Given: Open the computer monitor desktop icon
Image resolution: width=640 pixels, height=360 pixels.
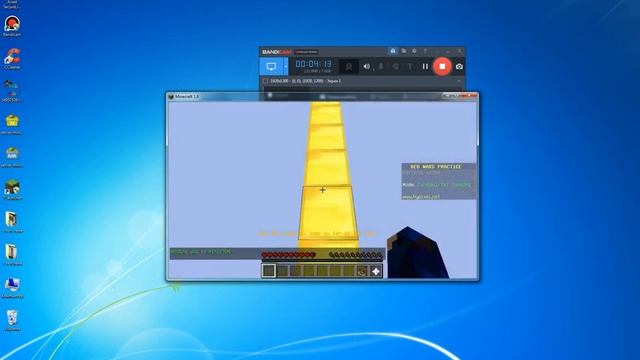Looking at the screenshot, I should tap(12, 288).
